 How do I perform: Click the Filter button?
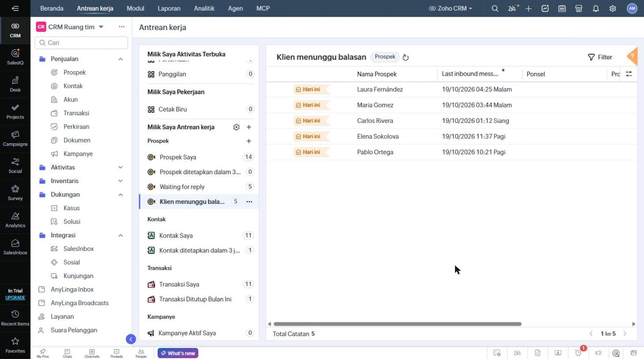[600, 57]
